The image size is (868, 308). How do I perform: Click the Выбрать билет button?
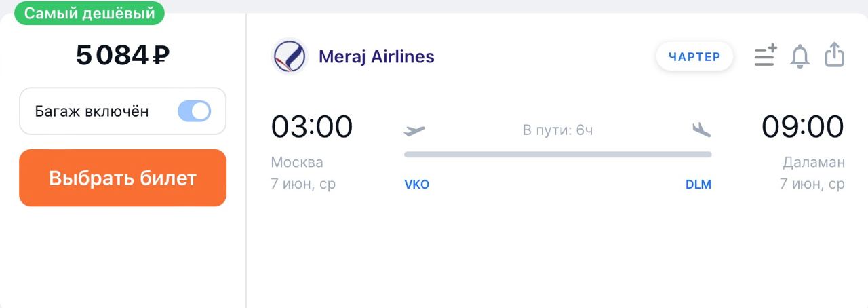pyautogui.click(x=123, y=178)
